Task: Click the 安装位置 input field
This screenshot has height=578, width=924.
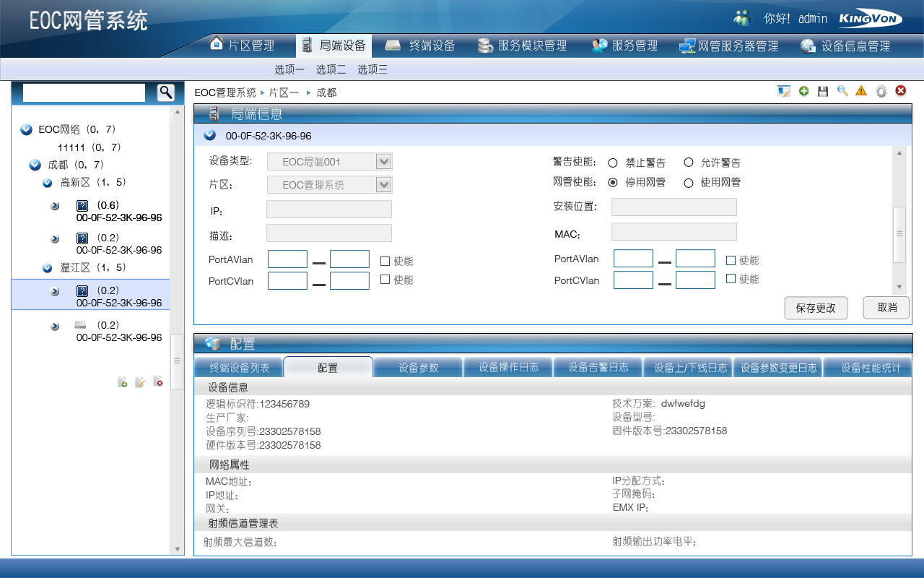Action: (x=674, y=207)
